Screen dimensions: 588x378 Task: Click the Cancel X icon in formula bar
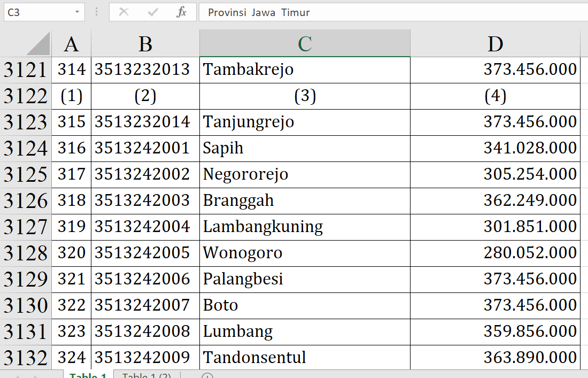coord(123,12)
